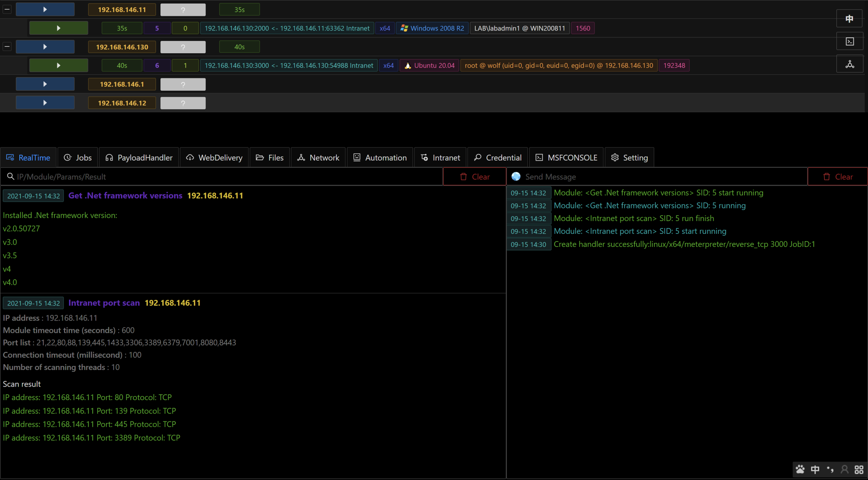Click unknown tag of host 192.168.146.11
Screen dimensions: 868x480
coord(183,10)
